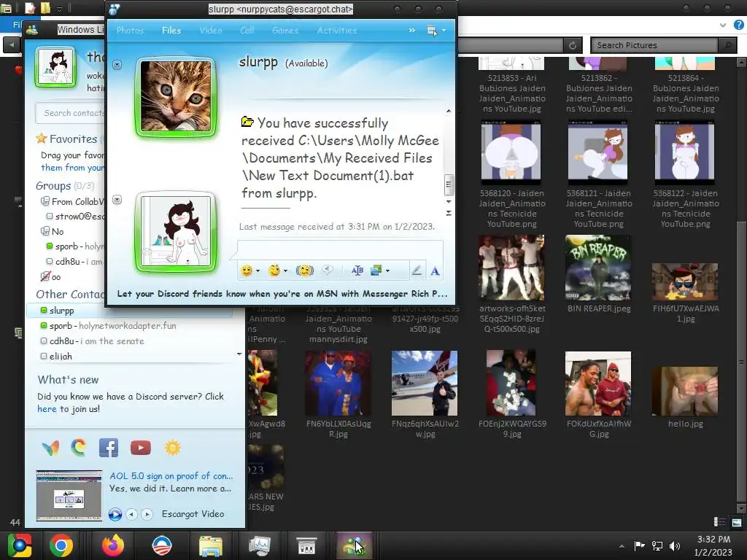Click the Discord Rich Presence banner text

pos(282,294)
